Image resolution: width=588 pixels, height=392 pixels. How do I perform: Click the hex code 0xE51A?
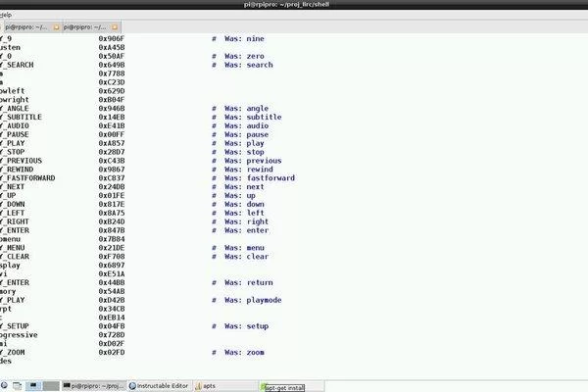click(112, 273)
